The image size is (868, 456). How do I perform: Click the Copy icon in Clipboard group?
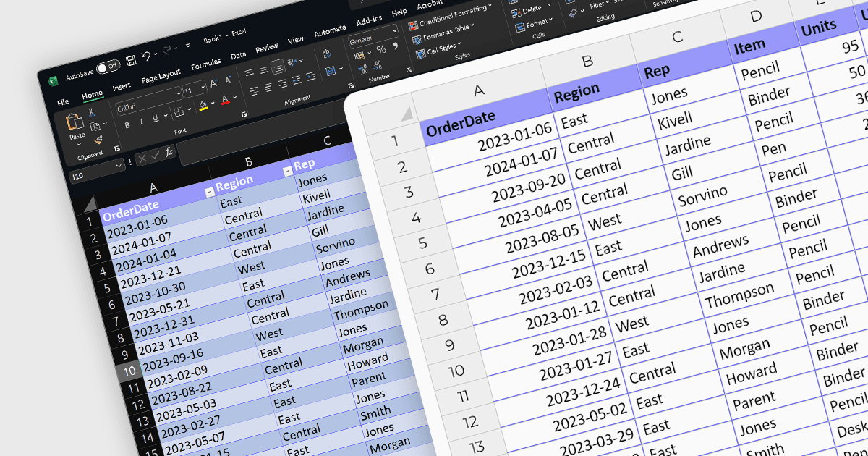pos(95,126)
